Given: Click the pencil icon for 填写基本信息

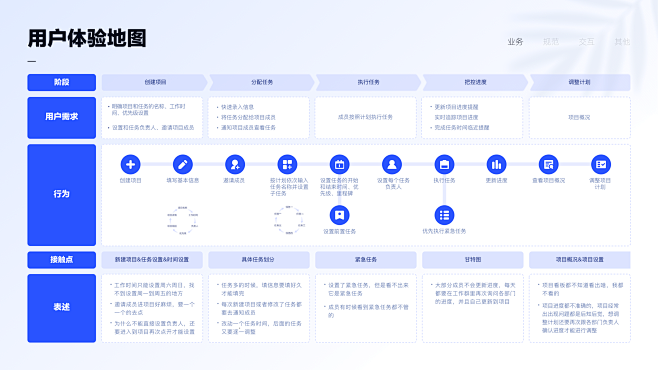Looking at the screenshot, I should (x=183, y=164).
